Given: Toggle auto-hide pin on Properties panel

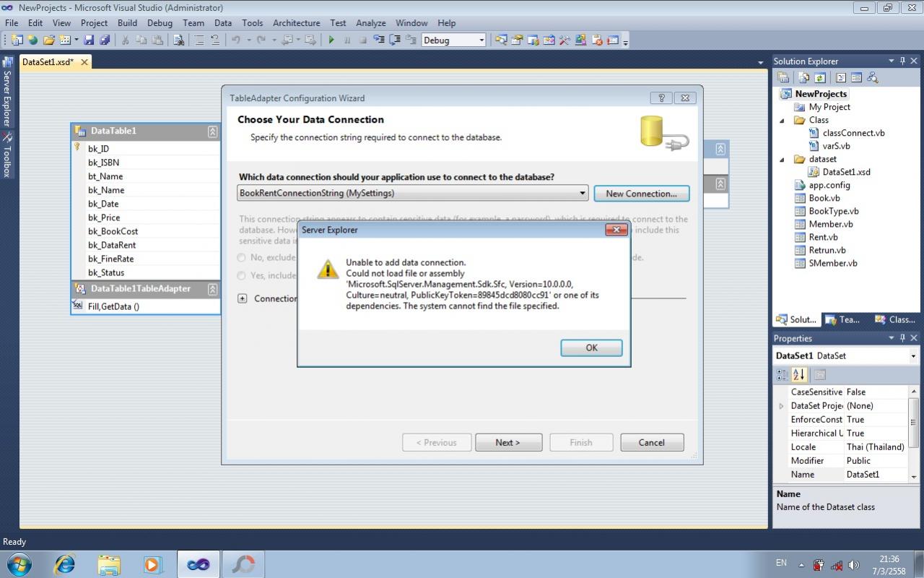Looking at the screenshot, I should [x=902, y=338].
